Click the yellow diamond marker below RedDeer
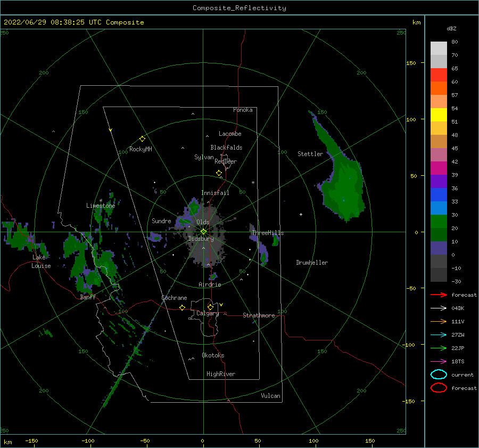 (219, 173)
